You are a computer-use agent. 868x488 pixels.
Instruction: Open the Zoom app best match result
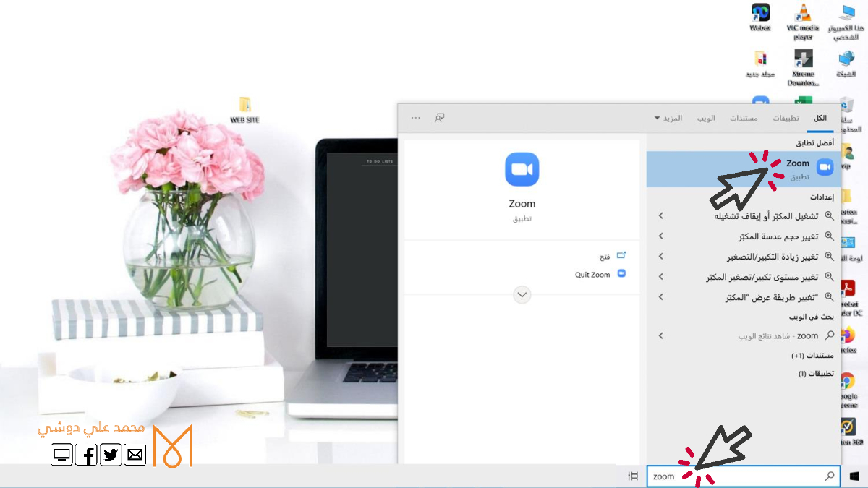pyautogui.click(x=745, y=168)
